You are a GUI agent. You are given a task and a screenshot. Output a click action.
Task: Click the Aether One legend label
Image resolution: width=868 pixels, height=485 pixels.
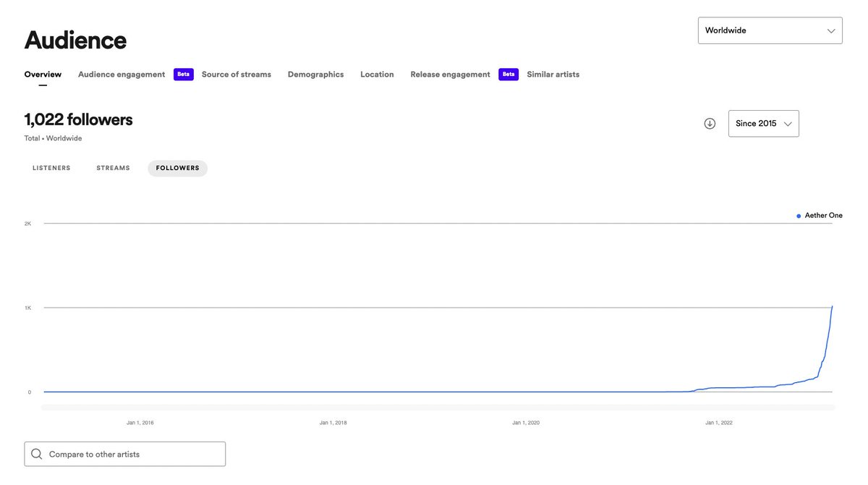pos(824,216)
